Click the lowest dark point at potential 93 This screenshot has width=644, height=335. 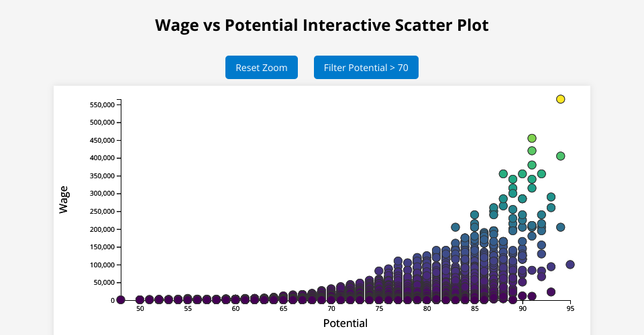(x=551, y=292)
